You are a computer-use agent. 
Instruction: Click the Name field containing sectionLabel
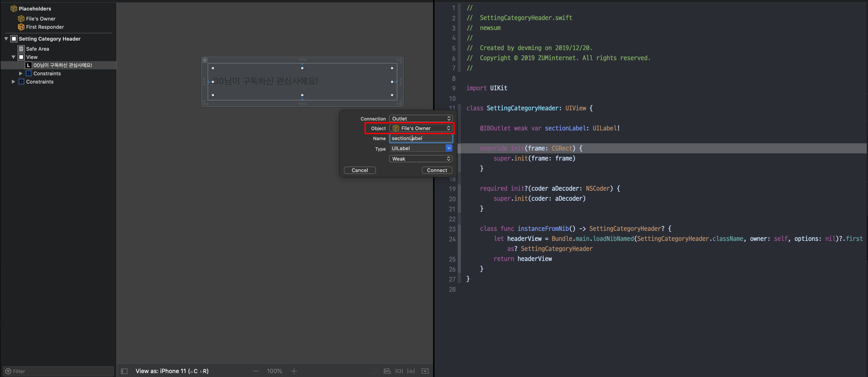coord(421,138)
